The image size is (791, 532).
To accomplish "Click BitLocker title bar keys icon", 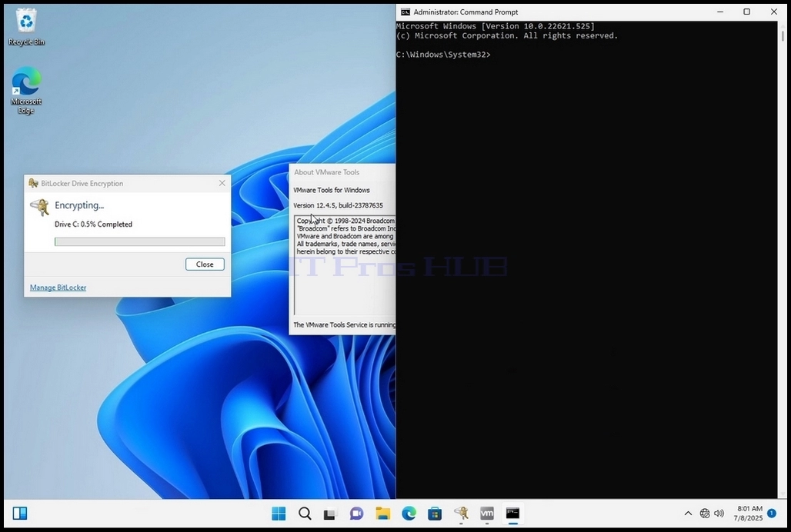I will click(x=33, y=184).
